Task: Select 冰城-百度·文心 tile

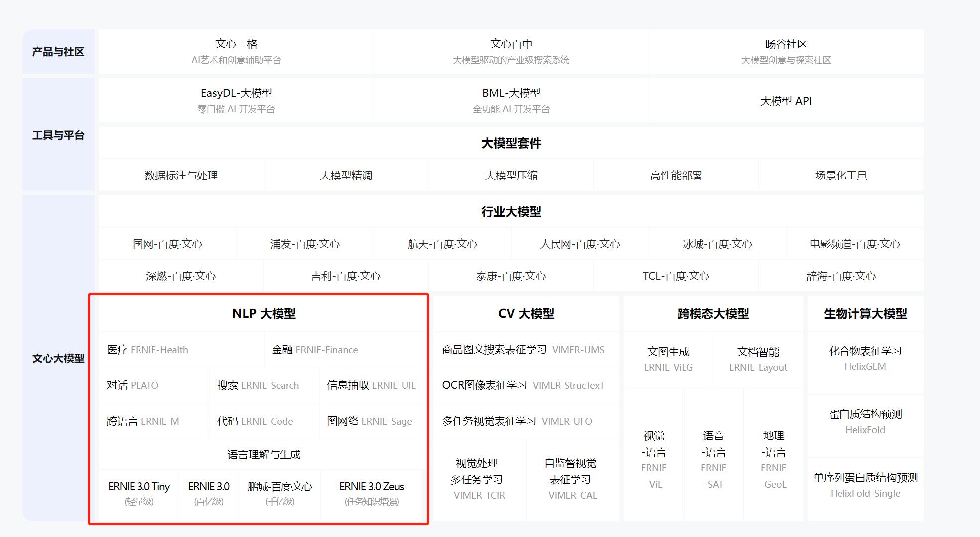Action: point(717,244)
